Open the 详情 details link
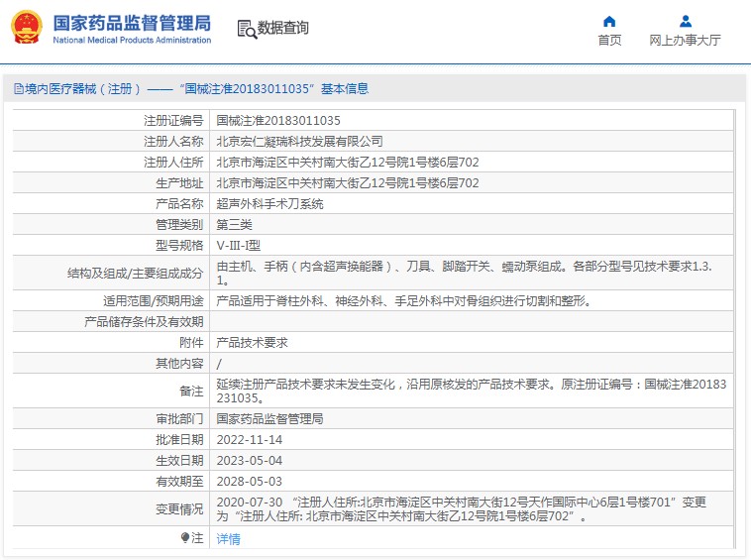Image resolution: width=751 pixels, height=560 pixels. tap(228, 539)
